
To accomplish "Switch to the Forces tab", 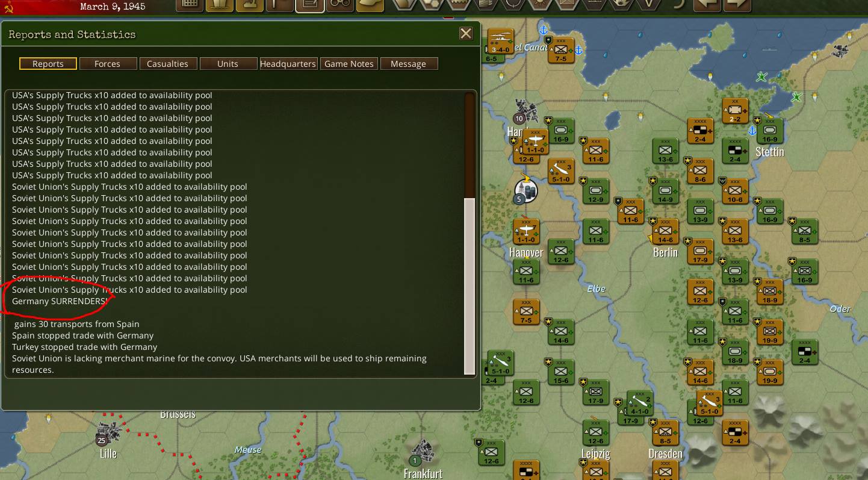I will coord(107,64).
